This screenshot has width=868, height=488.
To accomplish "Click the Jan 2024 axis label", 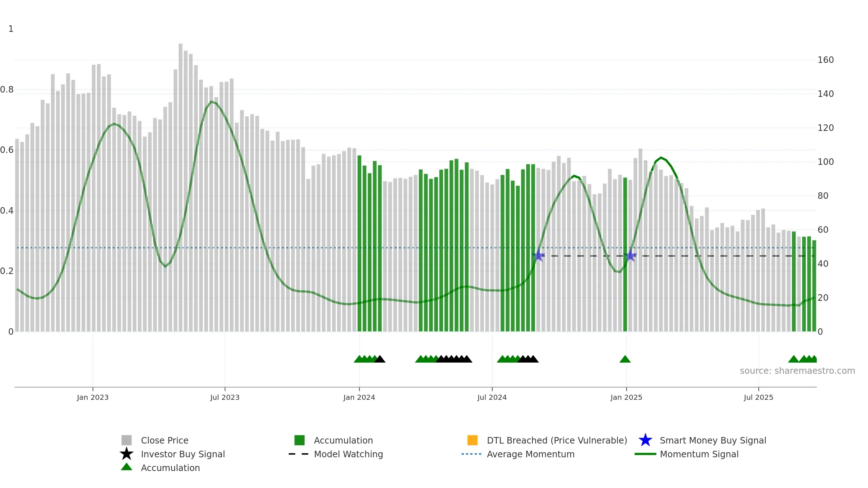I will coord(359,398).
